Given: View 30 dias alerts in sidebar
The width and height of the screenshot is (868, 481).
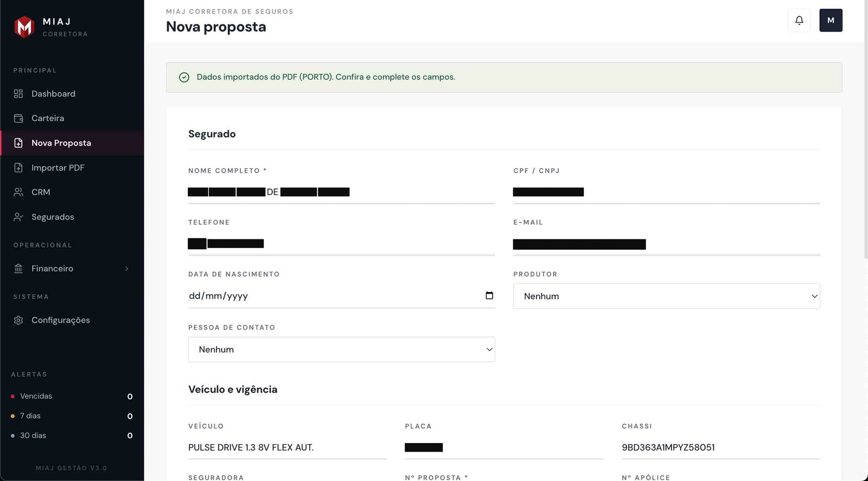Looking at the screenshot, I should tap(33, 435).
